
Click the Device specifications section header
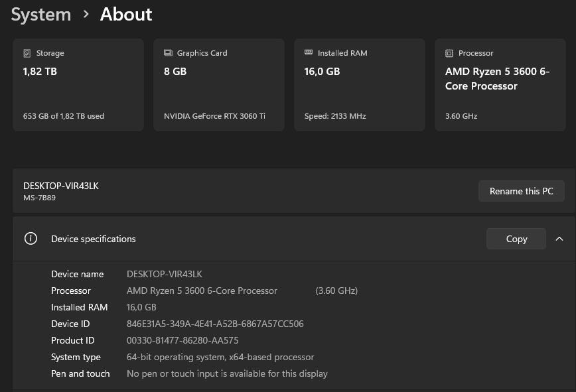94,239
